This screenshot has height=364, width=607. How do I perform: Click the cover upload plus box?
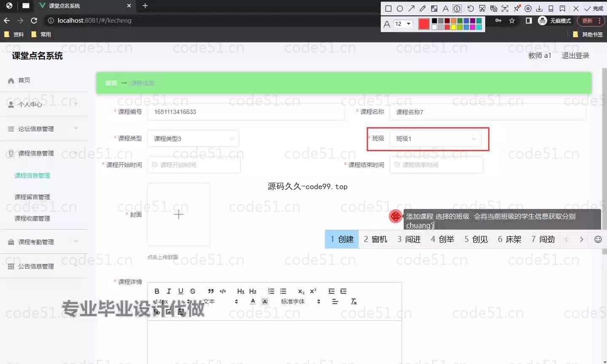(179, 214)
